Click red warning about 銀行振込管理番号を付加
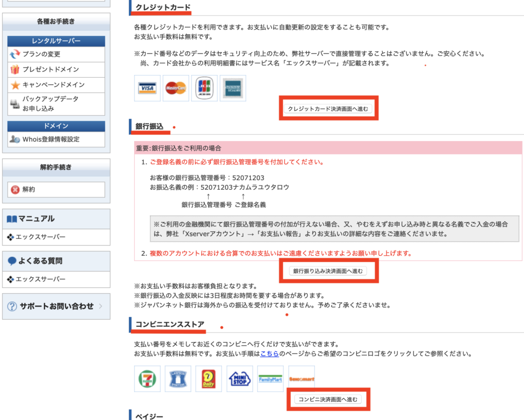 237,162
